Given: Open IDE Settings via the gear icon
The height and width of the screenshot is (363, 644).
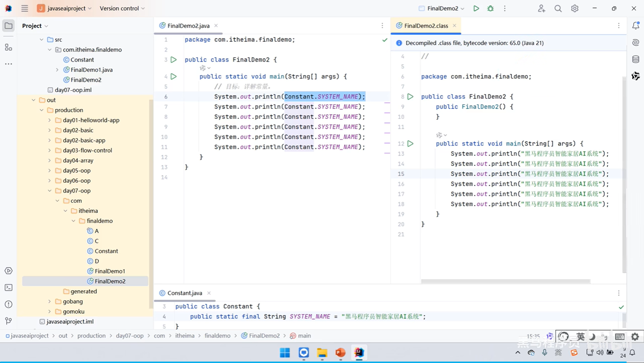Looking at the screenshot, I should [x=575, y=8].
